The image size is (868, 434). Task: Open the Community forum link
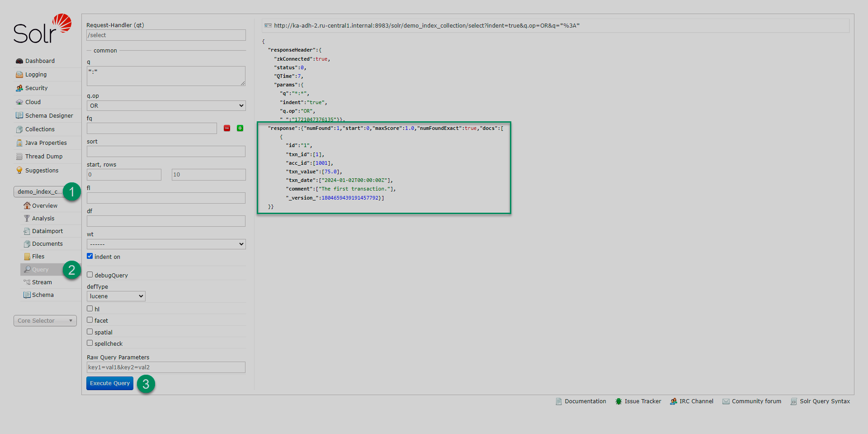click(756, 401)
